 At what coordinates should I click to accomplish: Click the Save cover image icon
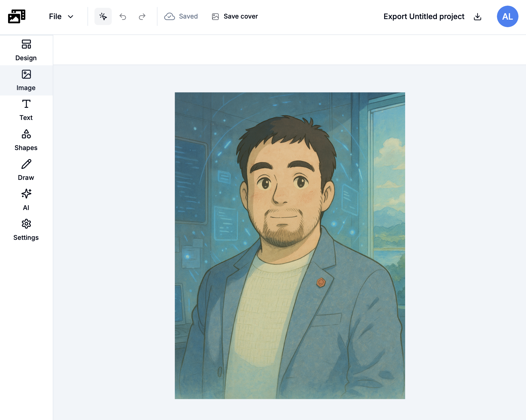(x=215, y=17)
